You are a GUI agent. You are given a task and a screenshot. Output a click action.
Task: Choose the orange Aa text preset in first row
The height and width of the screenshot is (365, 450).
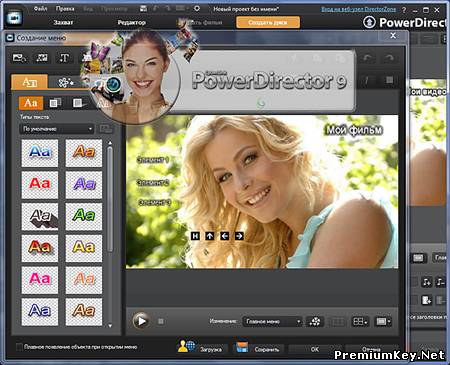pos(84,153)
